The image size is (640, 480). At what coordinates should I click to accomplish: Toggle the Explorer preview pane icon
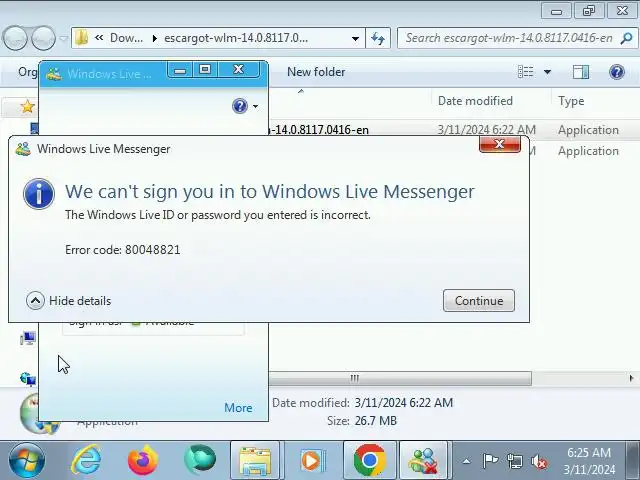(580, 72)
